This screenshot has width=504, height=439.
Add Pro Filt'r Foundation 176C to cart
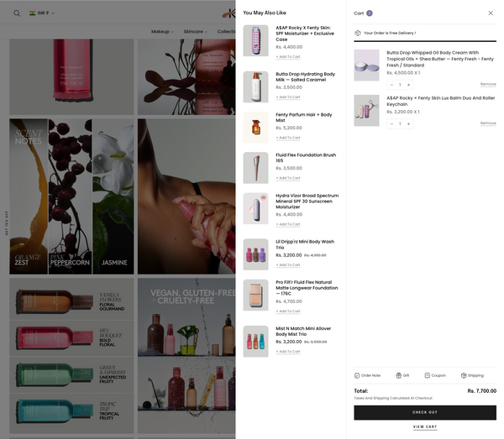(x=288, y=311)
